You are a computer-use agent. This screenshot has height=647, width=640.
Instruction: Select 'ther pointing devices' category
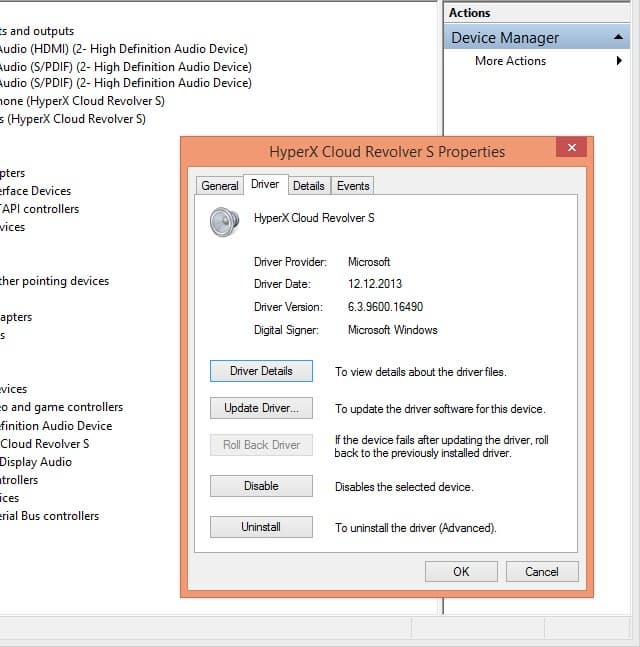tap(54, 281)
